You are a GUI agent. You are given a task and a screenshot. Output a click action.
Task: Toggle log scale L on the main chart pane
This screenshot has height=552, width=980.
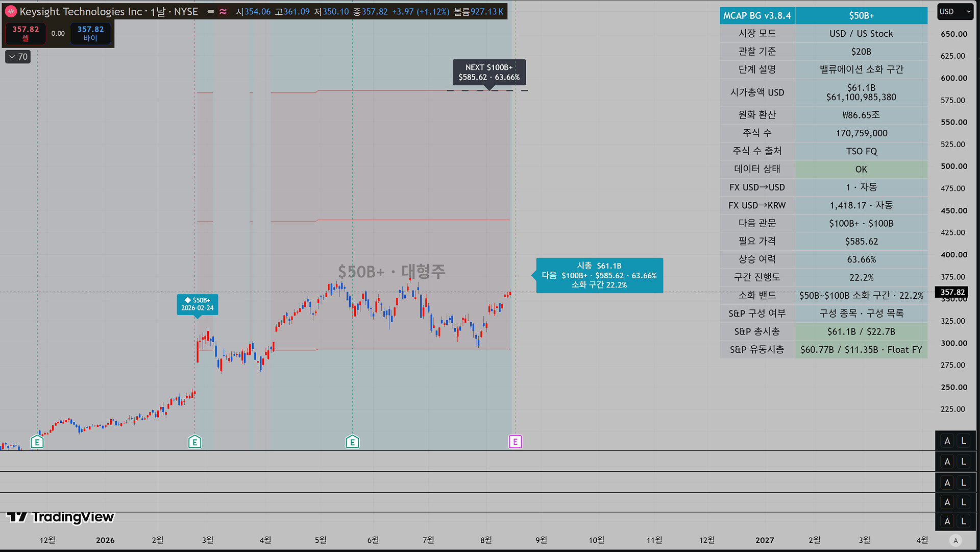[x=964, y=441]
